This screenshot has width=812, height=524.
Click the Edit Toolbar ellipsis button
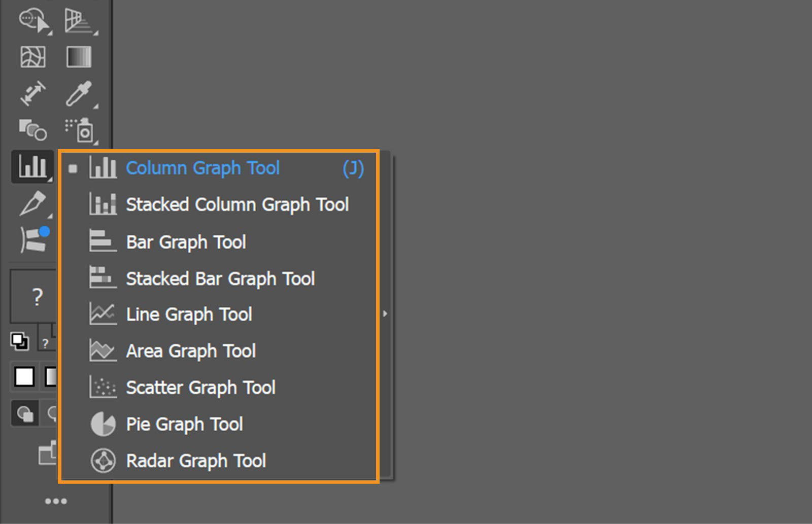point(56,501)
